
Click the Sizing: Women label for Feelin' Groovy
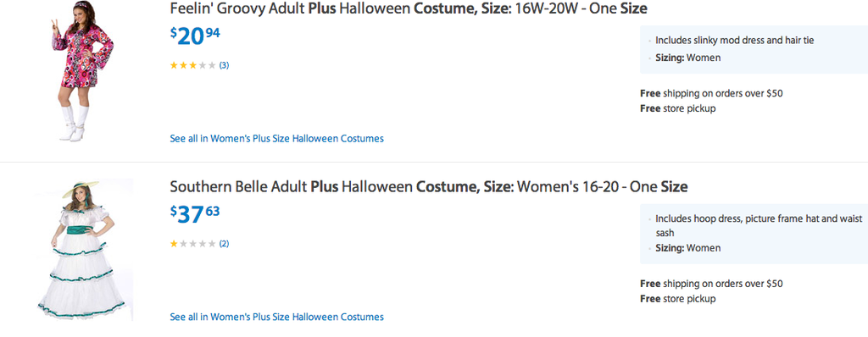pyautogui.click(x=688, y=58)
